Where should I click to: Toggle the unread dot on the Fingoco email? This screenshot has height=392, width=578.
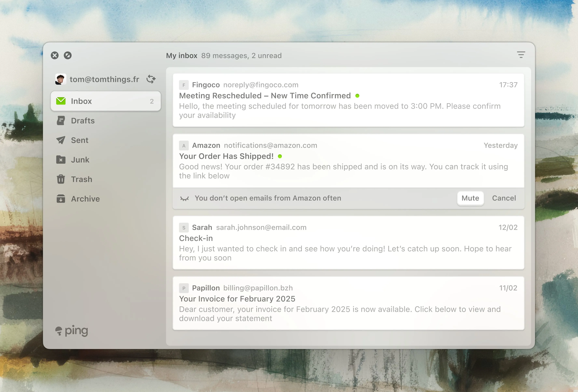357,96
